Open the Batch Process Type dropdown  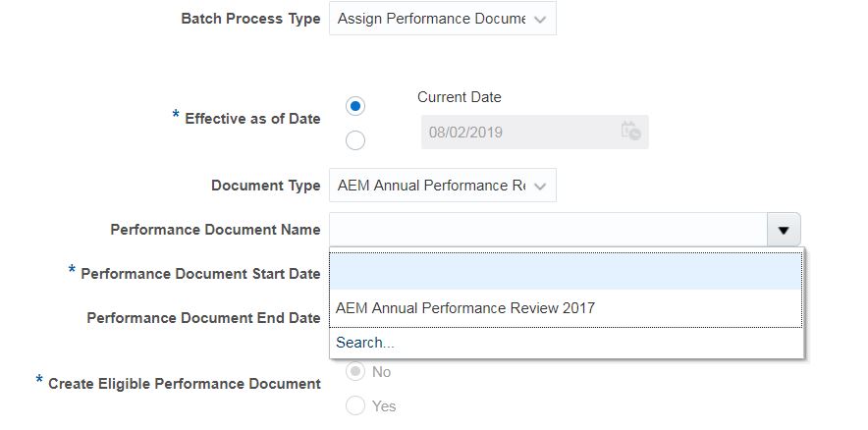[442, 19]
